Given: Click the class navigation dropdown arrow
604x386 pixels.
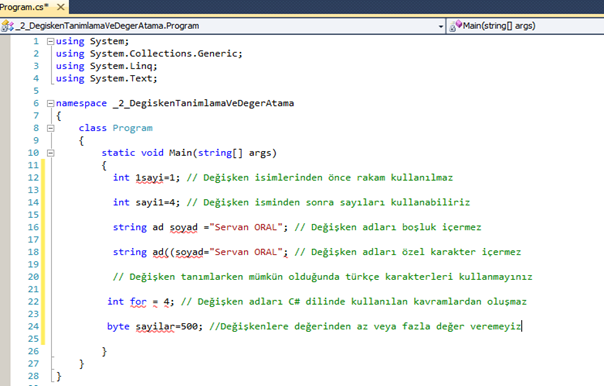Looking at the screenshot, I should [441, 27].
